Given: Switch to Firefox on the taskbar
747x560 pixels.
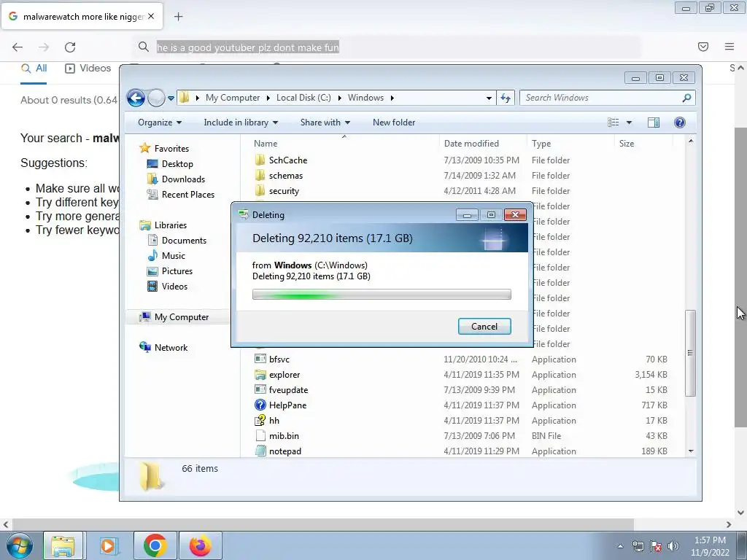Looking at the screenshot, I should (x=201, y=545).
